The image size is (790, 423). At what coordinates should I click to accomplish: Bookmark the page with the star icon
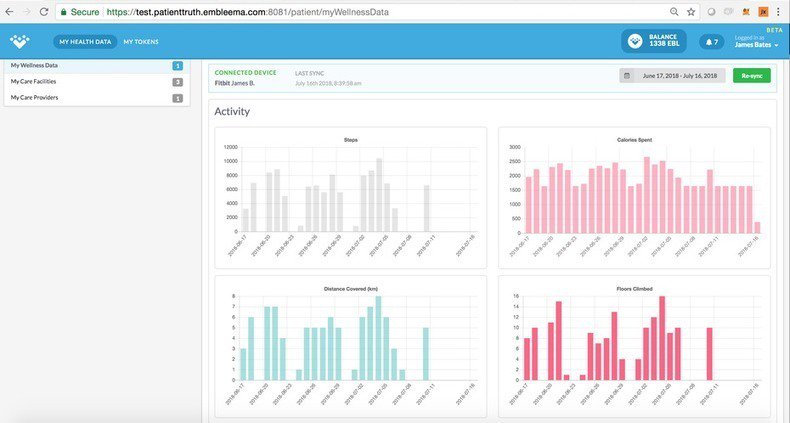tap(691, 12)
